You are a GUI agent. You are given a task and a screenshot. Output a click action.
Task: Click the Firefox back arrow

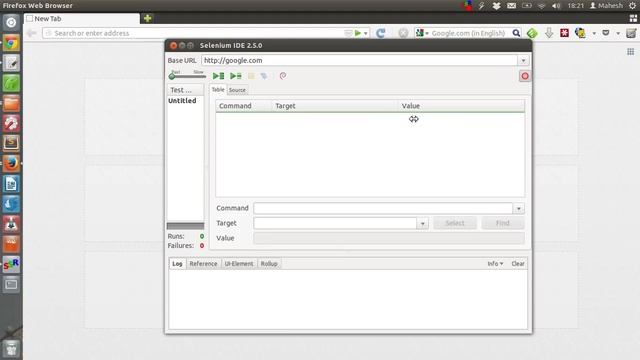(x=31, y=33)
